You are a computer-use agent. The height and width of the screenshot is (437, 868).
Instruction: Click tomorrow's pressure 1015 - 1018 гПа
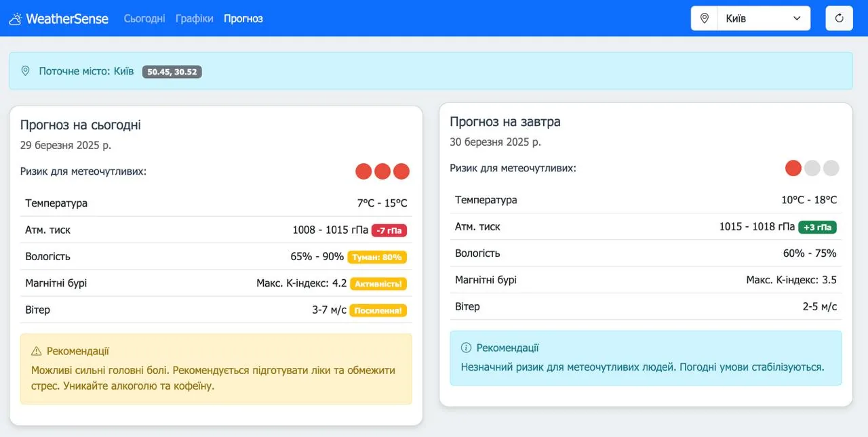point(757,227)
